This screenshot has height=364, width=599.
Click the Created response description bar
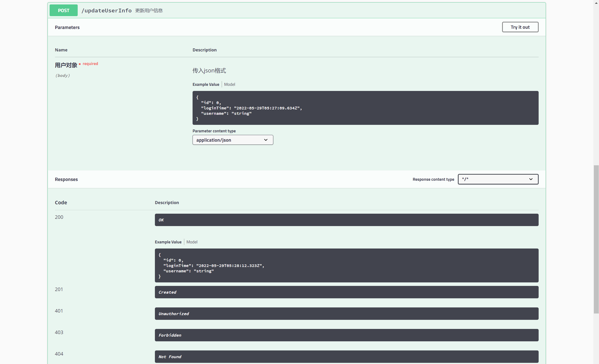(x=347, y=292)
